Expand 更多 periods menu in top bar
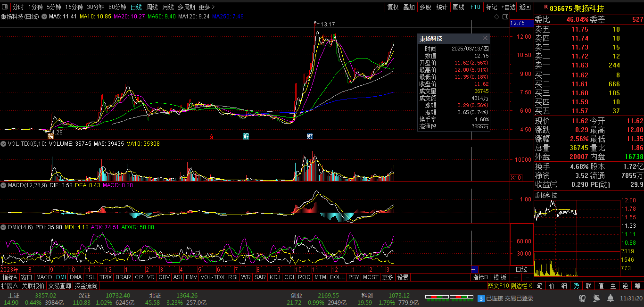 click(207, 7)
